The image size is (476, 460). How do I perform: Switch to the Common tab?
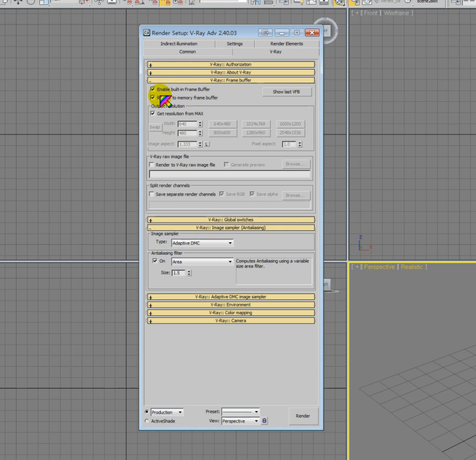click(x=187, y=52)
